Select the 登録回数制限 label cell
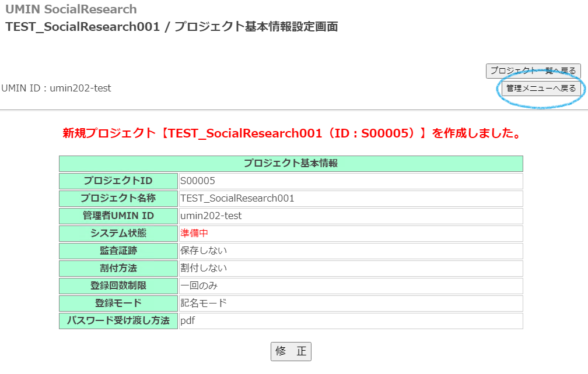This screenshot has height=374, width=588. pos(118,286)
